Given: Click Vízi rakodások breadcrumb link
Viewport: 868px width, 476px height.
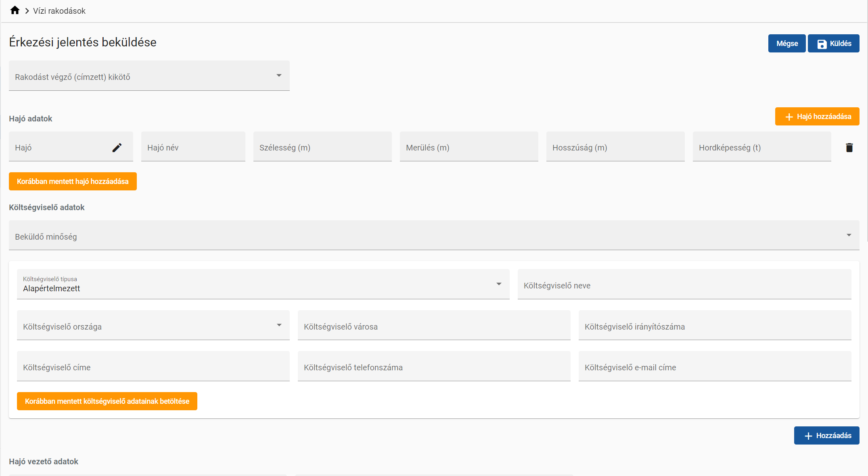Looking at the screenshot, I should click(x=59, y=11).
